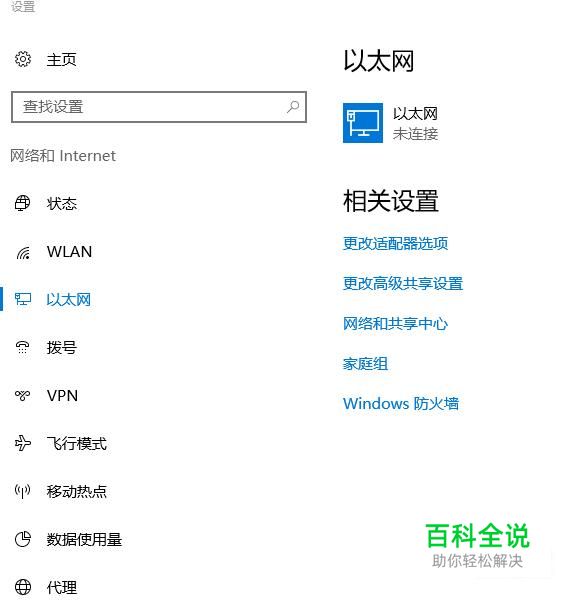This screenshot has height=602, width=576.
Task: Switch to the WLAN section
Action: [x=70, y=252]
